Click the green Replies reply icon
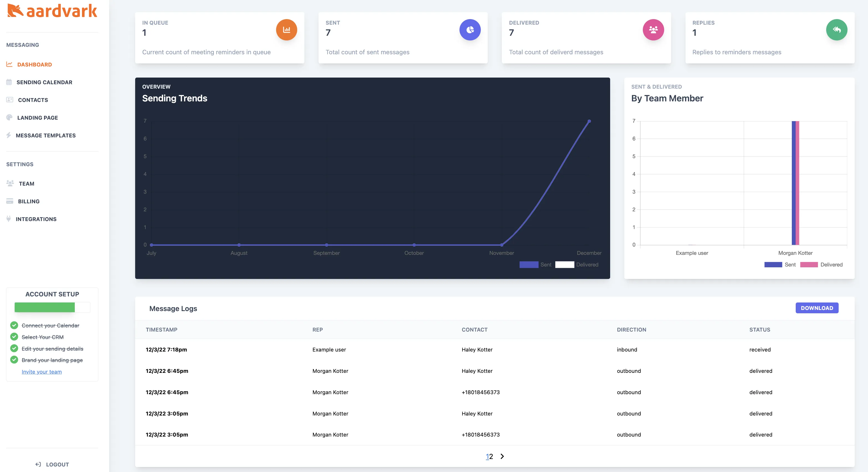This screenshot has width=868, height=472. [837, 30]
